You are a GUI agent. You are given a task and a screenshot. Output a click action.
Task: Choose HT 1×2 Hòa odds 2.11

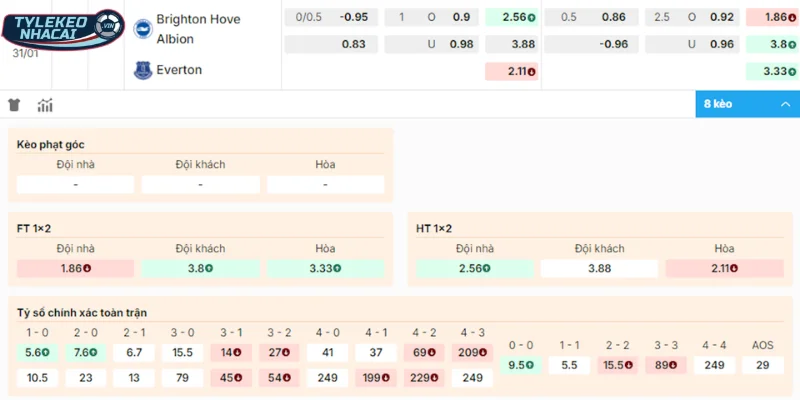(724, 268)
